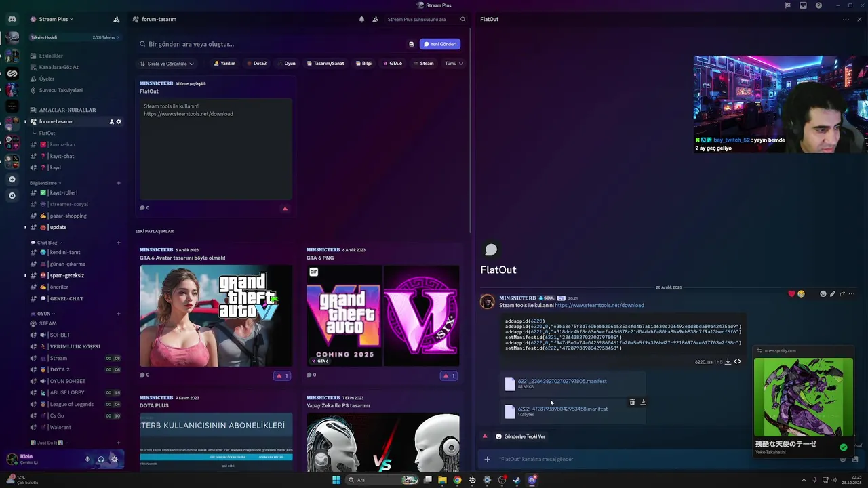This screenshot has width=868, height=488.
Task: Filter posts by Oyun tag
Action: click(x=287, y=64)
